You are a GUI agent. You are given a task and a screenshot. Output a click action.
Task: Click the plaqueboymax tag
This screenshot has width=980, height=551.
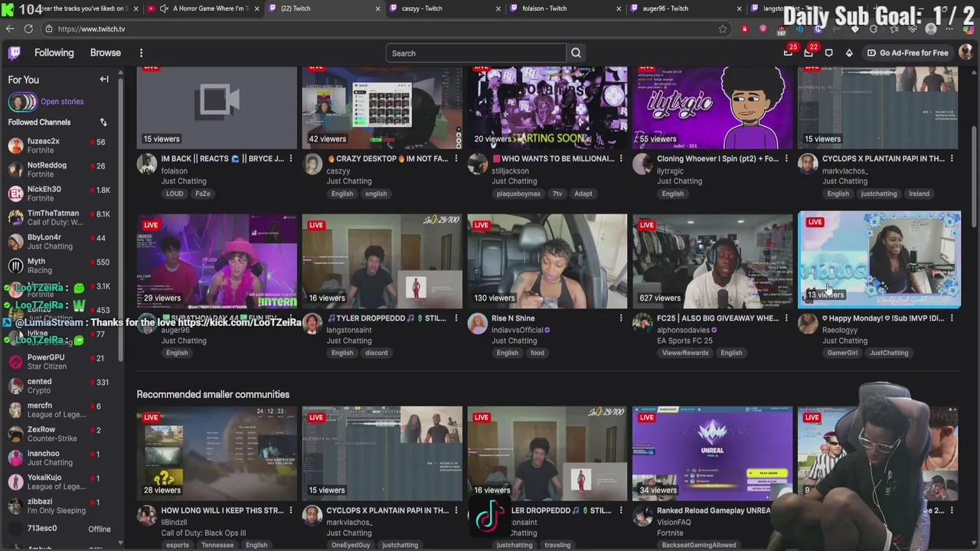coord(518,194)
